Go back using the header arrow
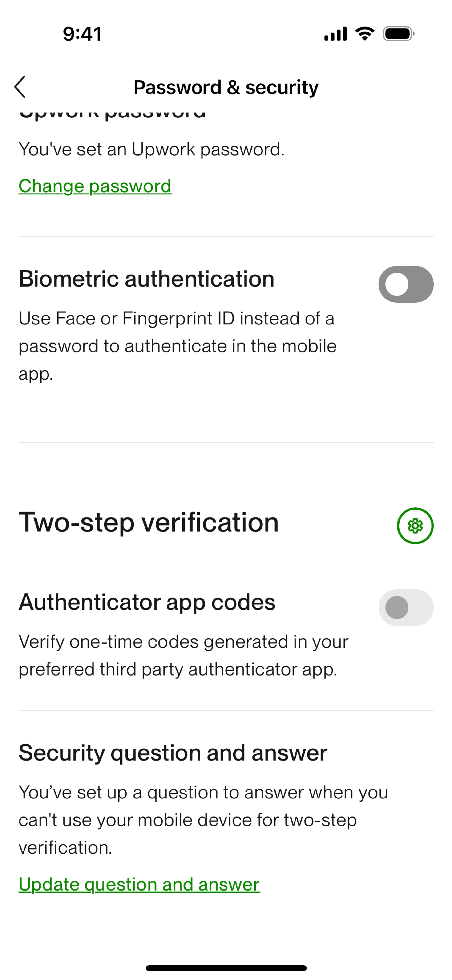This screenshot has width=452, height=980. (20, 87)
